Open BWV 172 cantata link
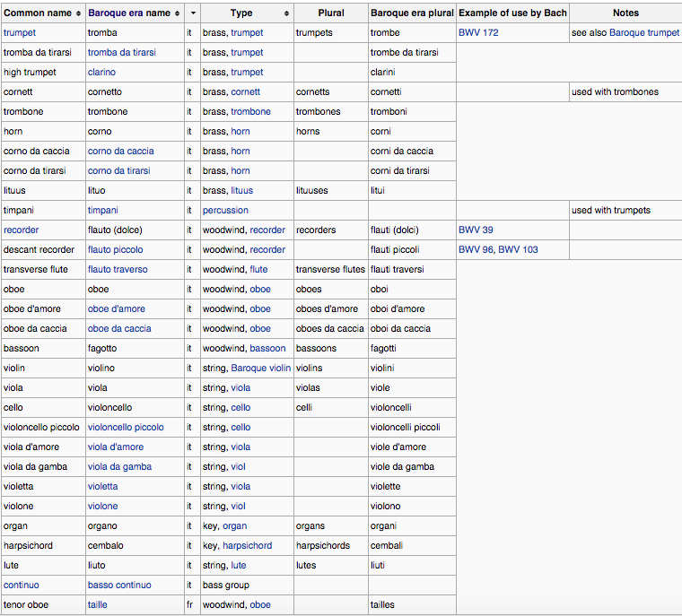The image size is (682, 616). coord(478,32)
